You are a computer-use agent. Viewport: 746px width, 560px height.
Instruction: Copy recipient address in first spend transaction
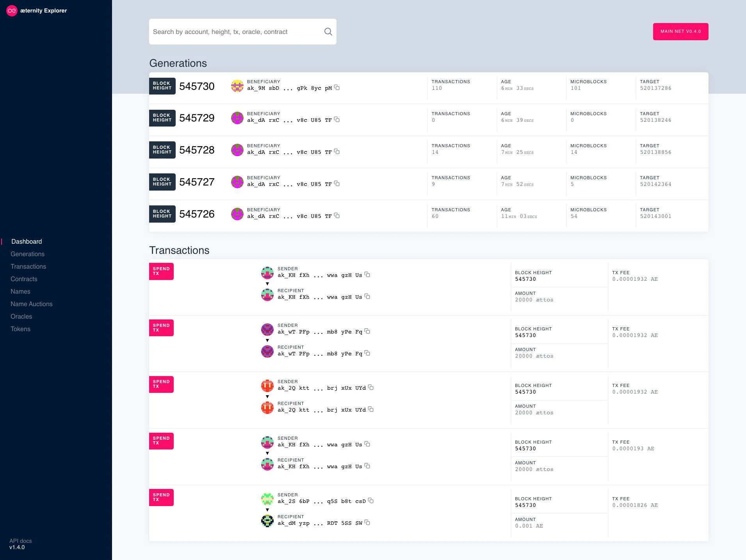pyautogui.click(x=367, y=296)
